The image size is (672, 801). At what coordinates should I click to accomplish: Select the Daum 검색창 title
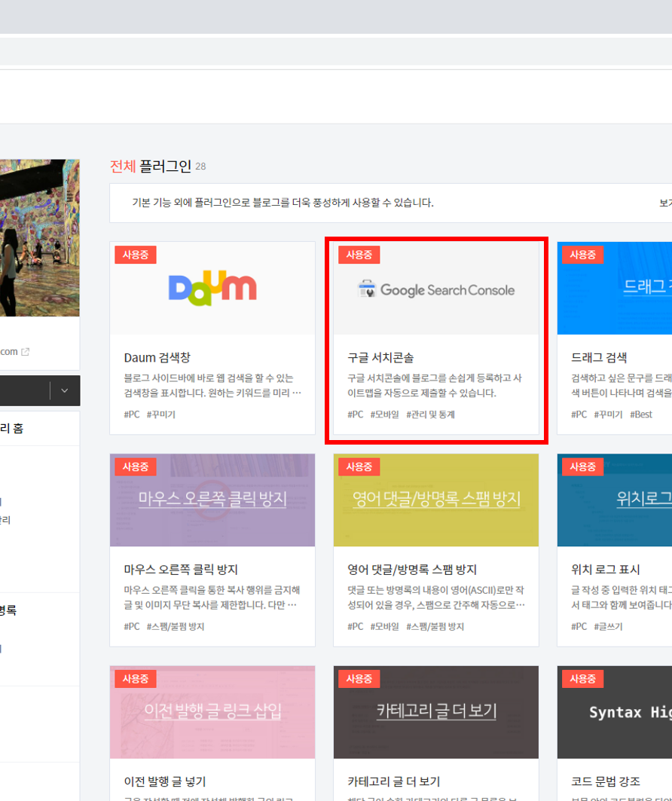(x=157, y=358)
